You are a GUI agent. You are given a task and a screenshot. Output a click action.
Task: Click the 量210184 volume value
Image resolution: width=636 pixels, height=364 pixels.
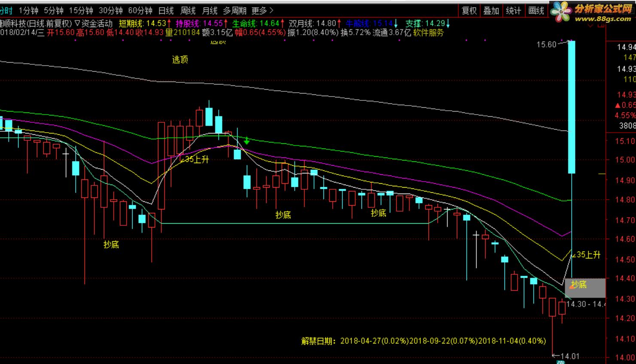(183, 33)
